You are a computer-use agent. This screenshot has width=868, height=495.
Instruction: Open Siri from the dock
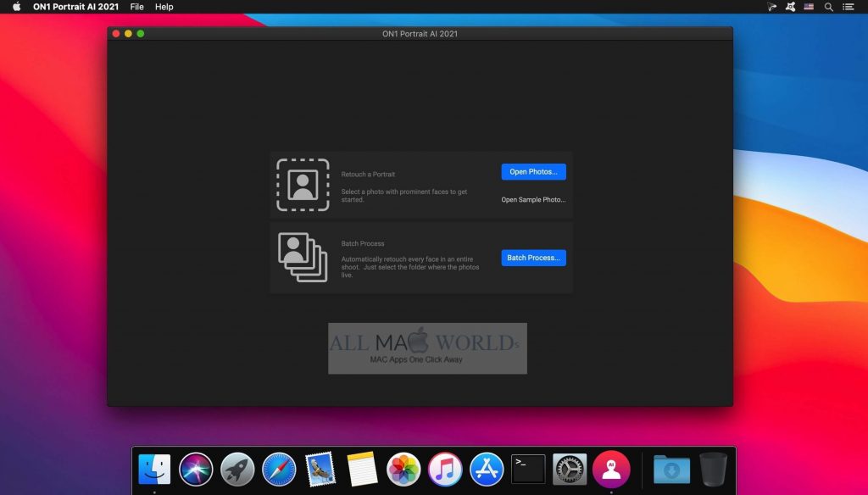pos(196,469)
